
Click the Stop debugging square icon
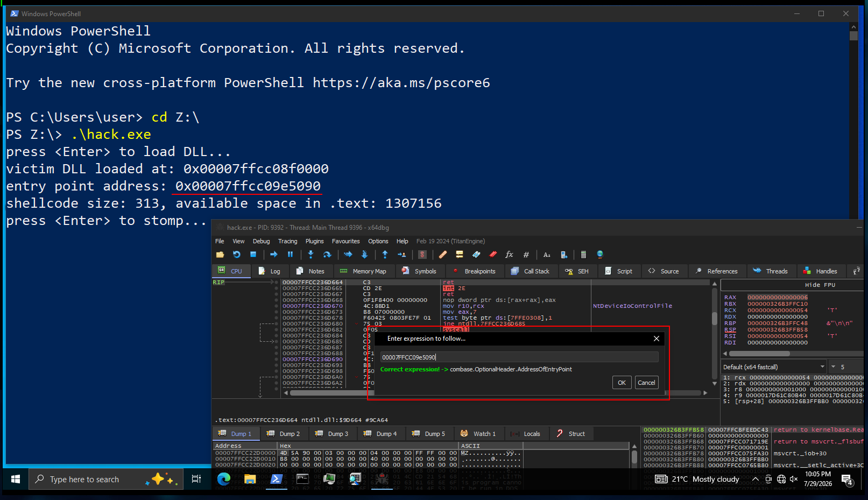tap(253, 255)
